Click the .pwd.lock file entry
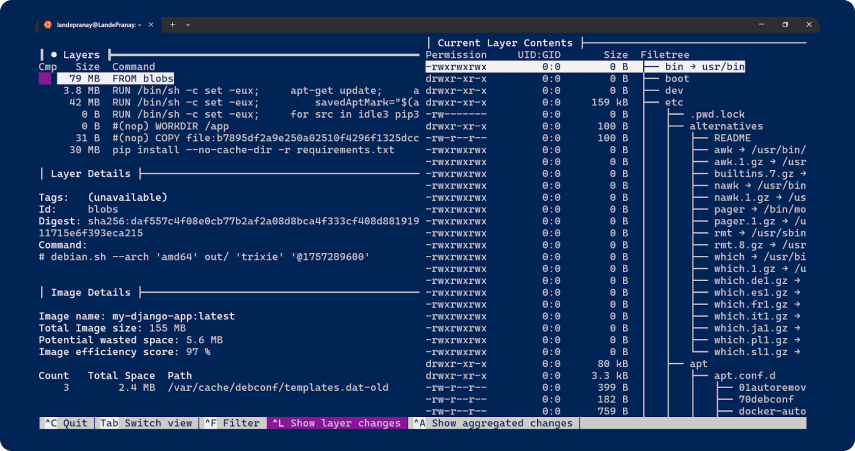 (717, 114)
